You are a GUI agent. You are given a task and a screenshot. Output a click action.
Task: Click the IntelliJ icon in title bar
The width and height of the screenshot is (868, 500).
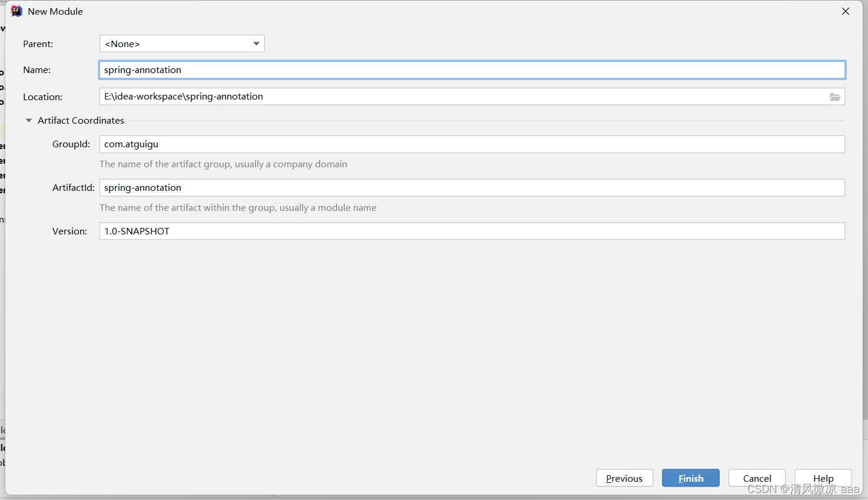pos(16,11)
